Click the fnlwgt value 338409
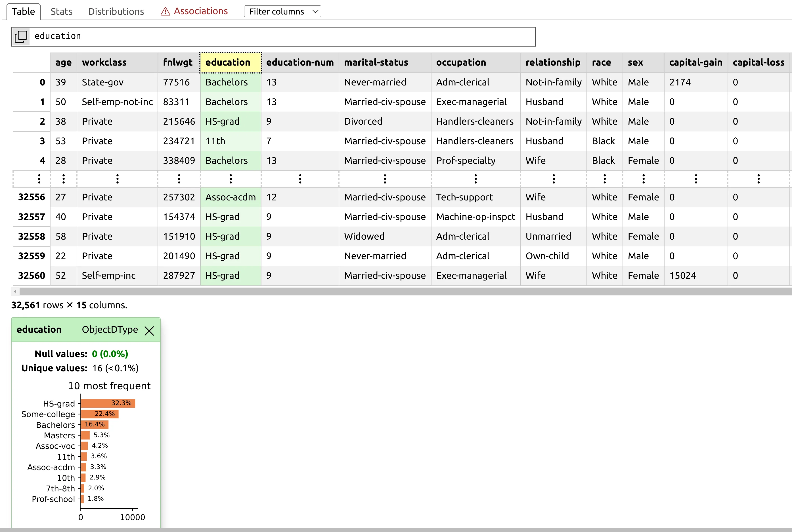 tap(179, 161)
